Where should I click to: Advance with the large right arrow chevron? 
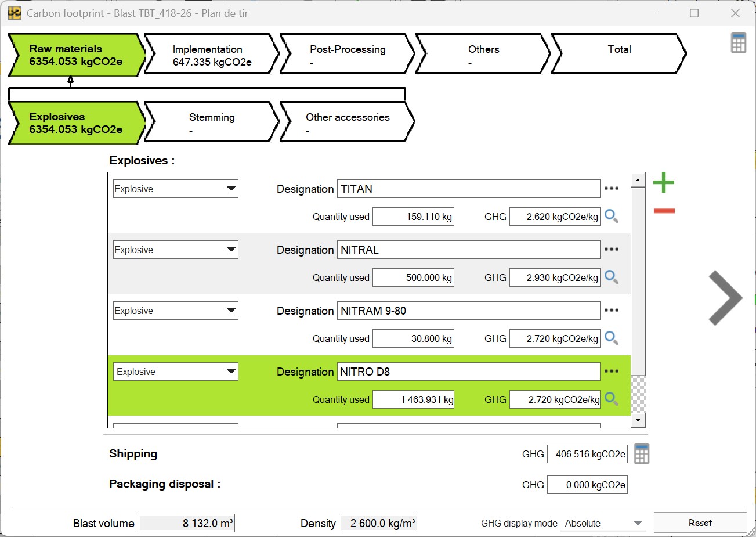[725, 298]
